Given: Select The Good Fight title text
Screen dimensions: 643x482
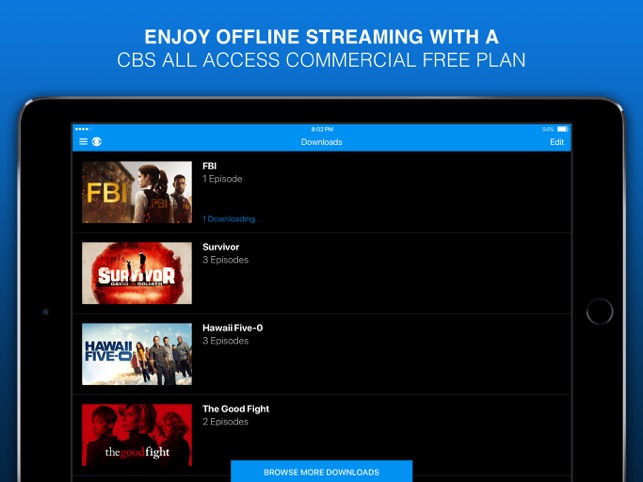Looking at the screenshot, I should point(236,409).
